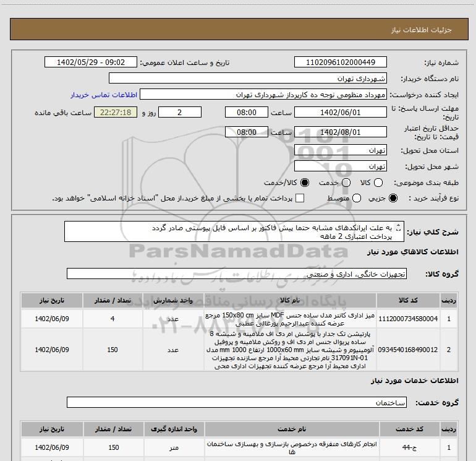Click the delivery city field تهران
The width and height of the screenshot is (476, 461).
(x=340, y=166)
